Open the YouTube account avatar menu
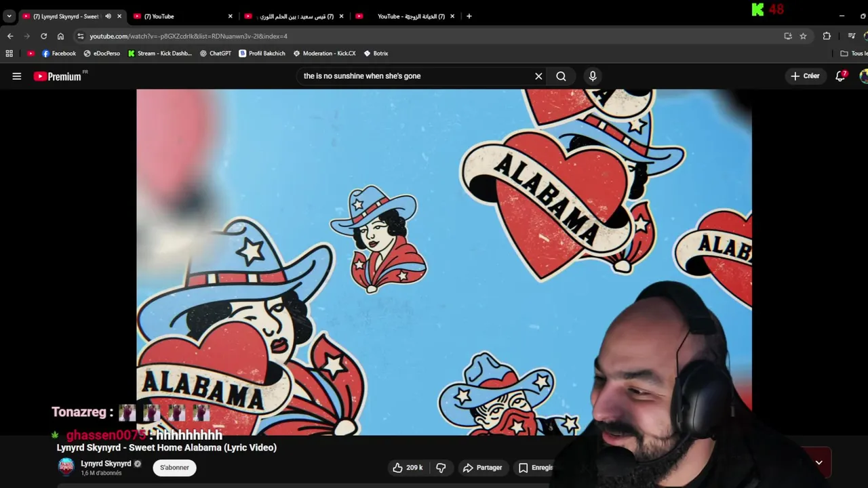The height and width of the screenshot is (488, 868). click(x=864, y=76)
